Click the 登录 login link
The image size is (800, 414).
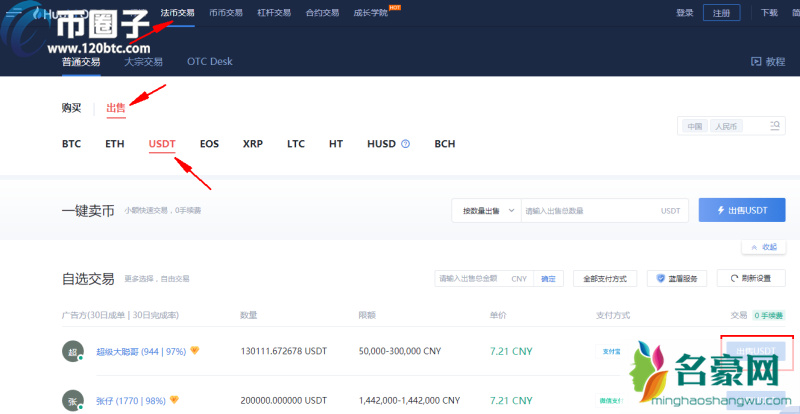coord(684,13)
